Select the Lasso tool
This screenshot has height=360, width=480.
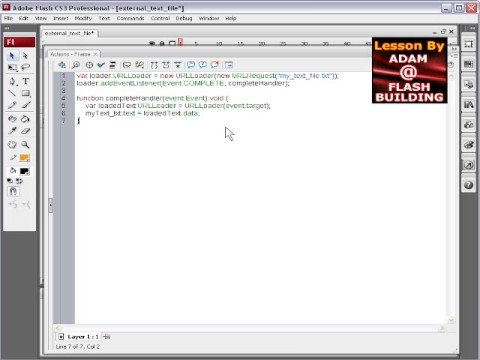point(26,68)
